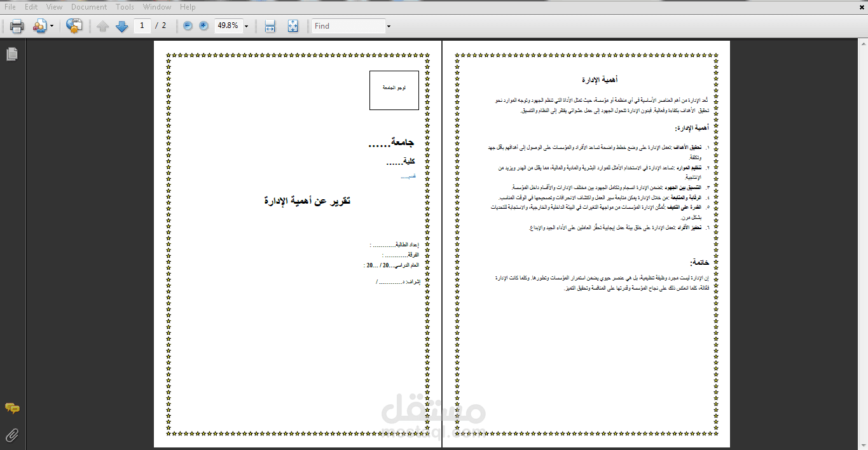Zoom out with the minus icon
This screenshot has height=450, width=868.
(x=188, y=25)
